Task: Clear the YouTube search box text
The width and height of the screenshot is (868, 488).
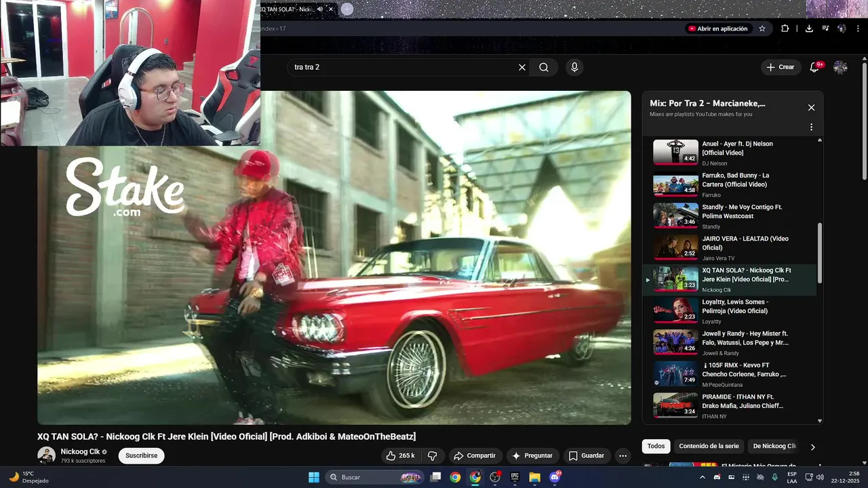Action: (x=522, y=67)
